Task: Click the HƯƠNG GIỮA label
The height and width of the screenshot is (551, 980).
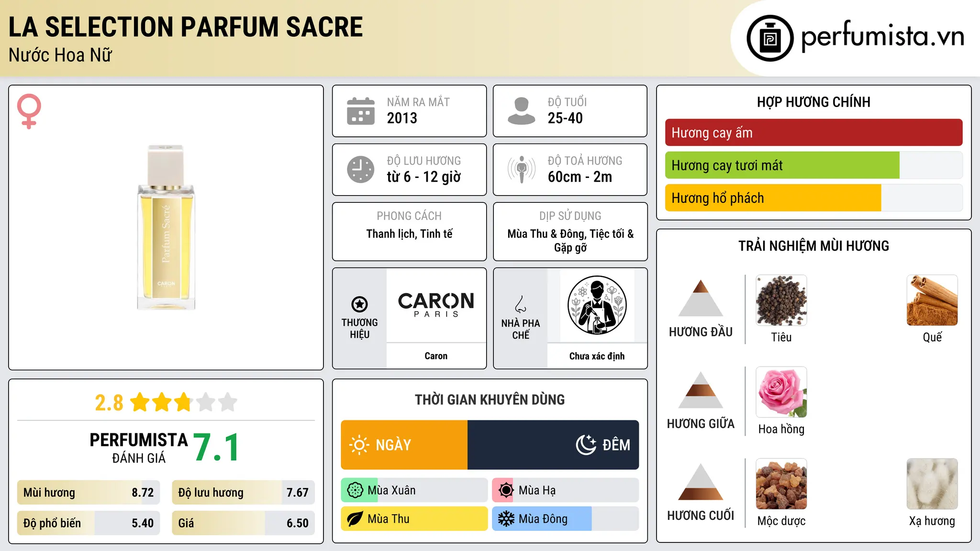Action: coord(701,424)
